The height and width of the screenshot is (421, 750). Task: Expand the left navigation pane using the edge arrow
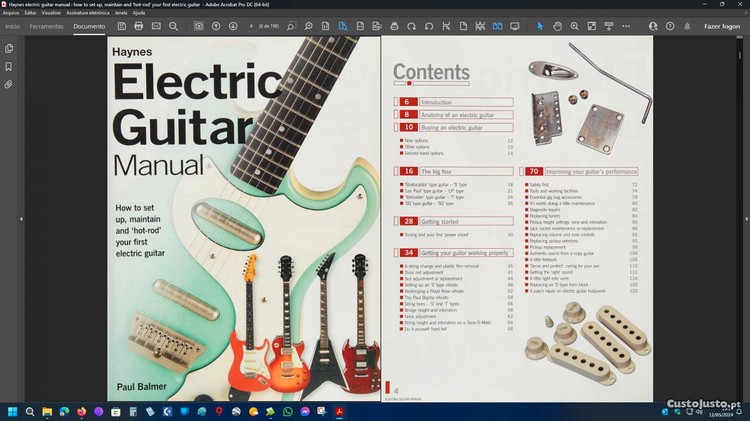[21, 218]
